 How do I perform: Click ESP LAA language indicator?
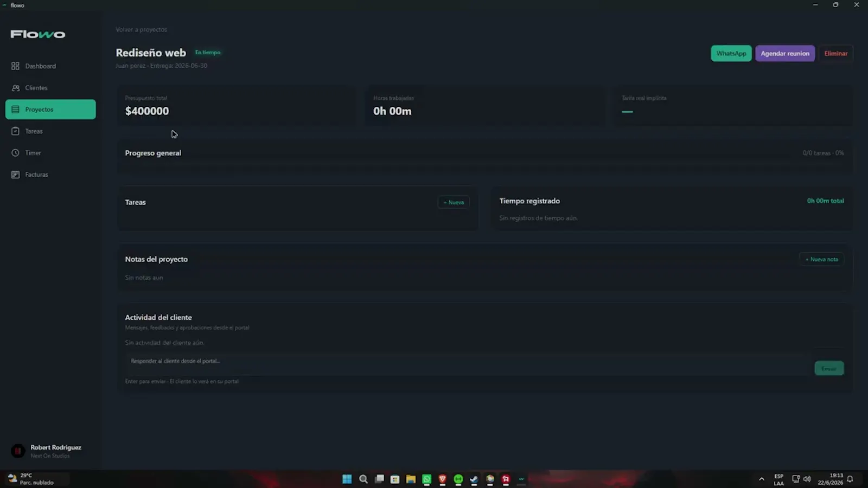pos(779,480)
